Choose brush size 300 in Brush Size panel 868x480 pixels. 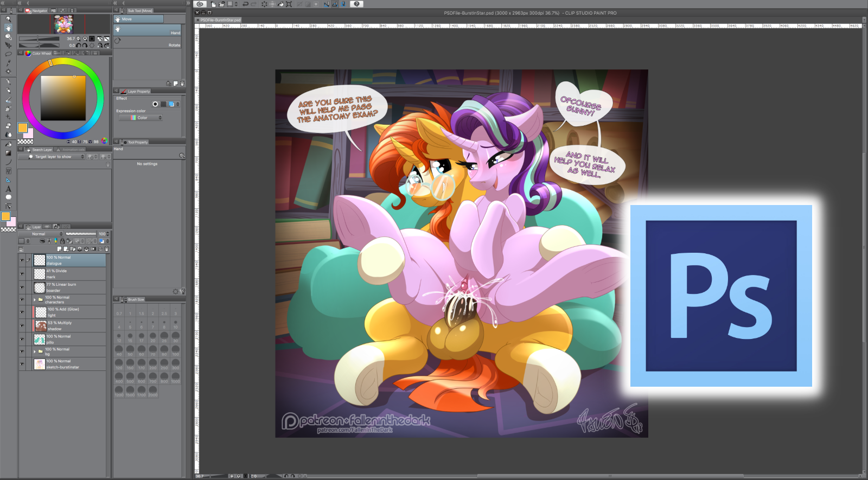(175, 364)
